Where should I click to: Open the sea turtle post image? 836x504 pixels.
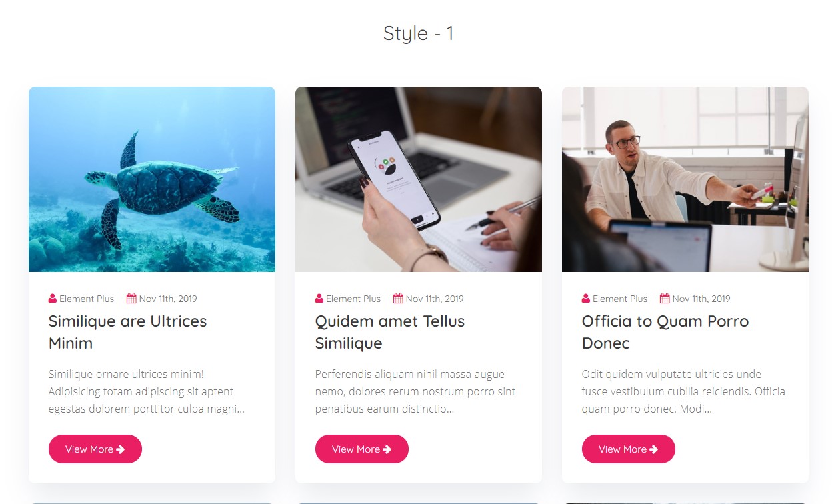152,179
